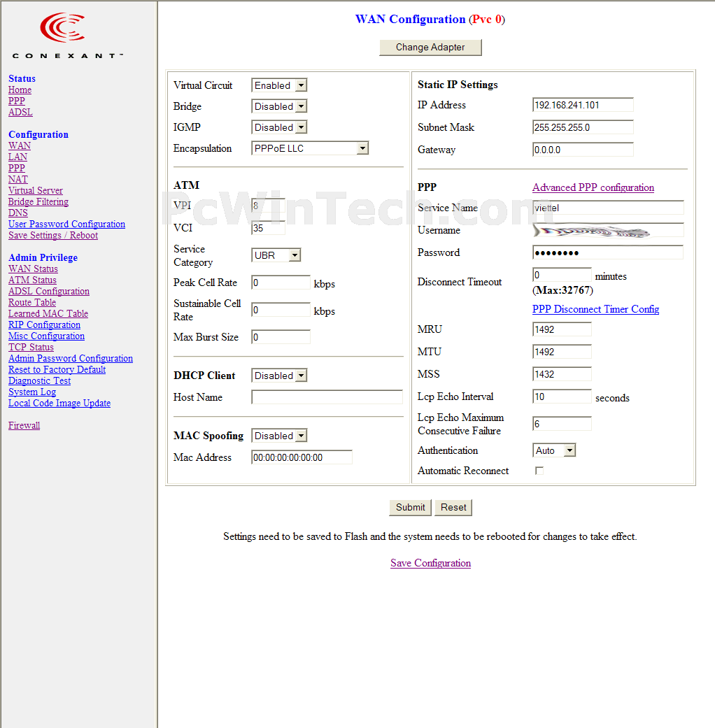Viewport: 715px width, 728px height.
Task: Open the MAC Spoofing dropdown
Action: (x=279, y=436)
